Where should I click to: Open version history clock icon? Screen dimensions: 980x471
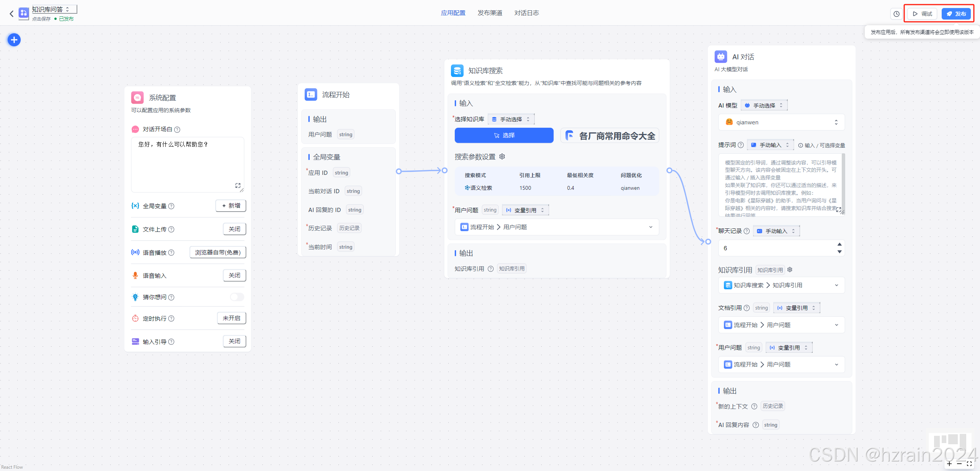click(x=897, y=14)
